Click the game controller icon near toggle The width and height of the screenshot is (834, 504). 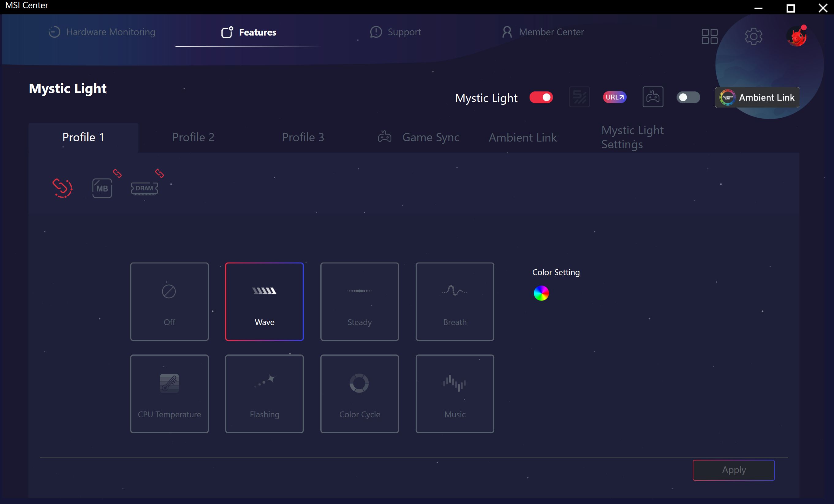point(653,97)
